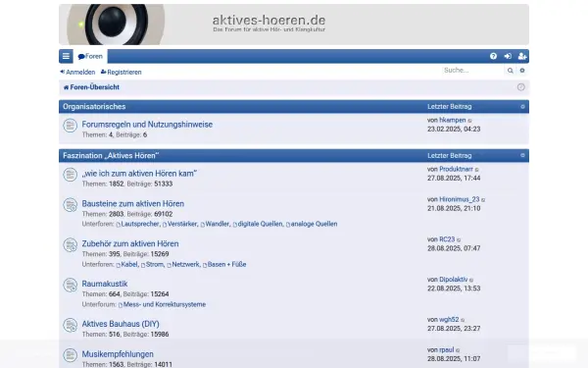Viewport: 588px width, 368px height.
Task: Open the Organisatorisches category header link
Action: [x=94, y=107]
